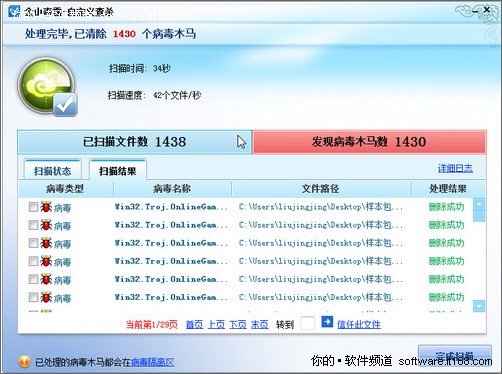Click Win32.Troj.OnlineGam name in third row

171,243
